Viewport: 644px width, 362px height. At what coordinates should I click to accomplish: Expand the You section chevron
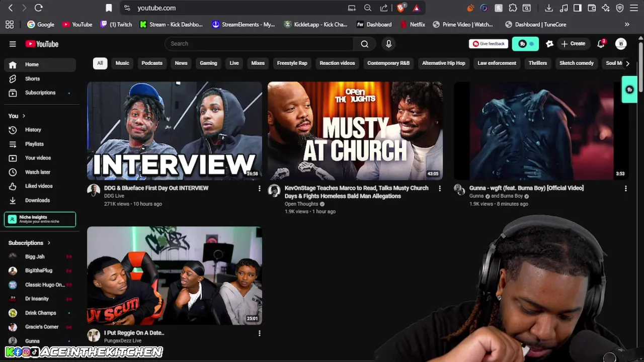23,116
